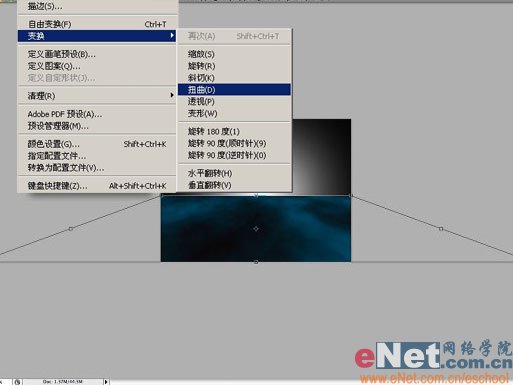The height and width of the screenshot is (385, 513).
Task: Apply 旋转 180 度(1) option
Action: (234, 131)
